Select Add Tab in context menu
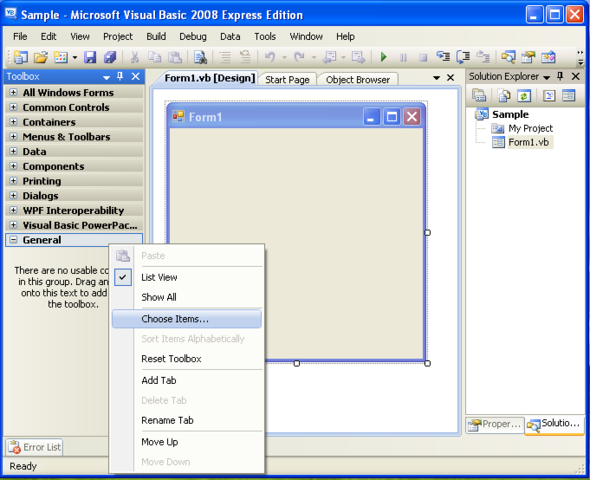Screen dimensions: 590x480 [x=187, y=380]
